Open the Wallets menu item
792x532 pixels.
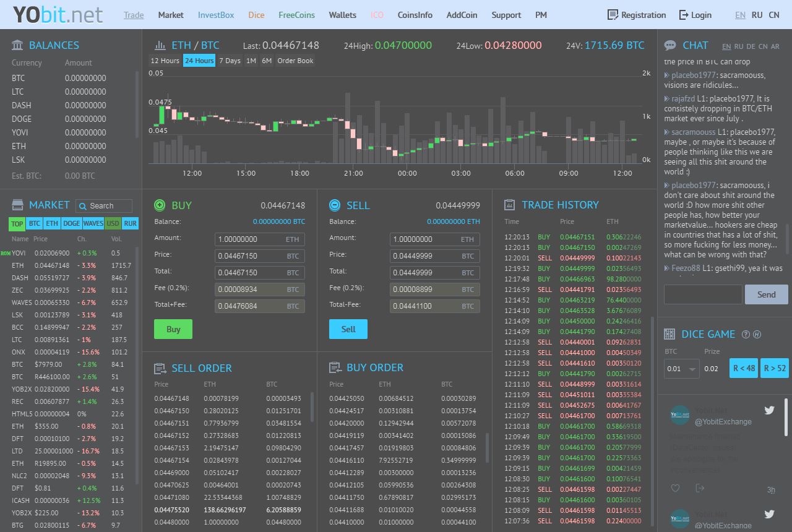(x=343, y=15)
